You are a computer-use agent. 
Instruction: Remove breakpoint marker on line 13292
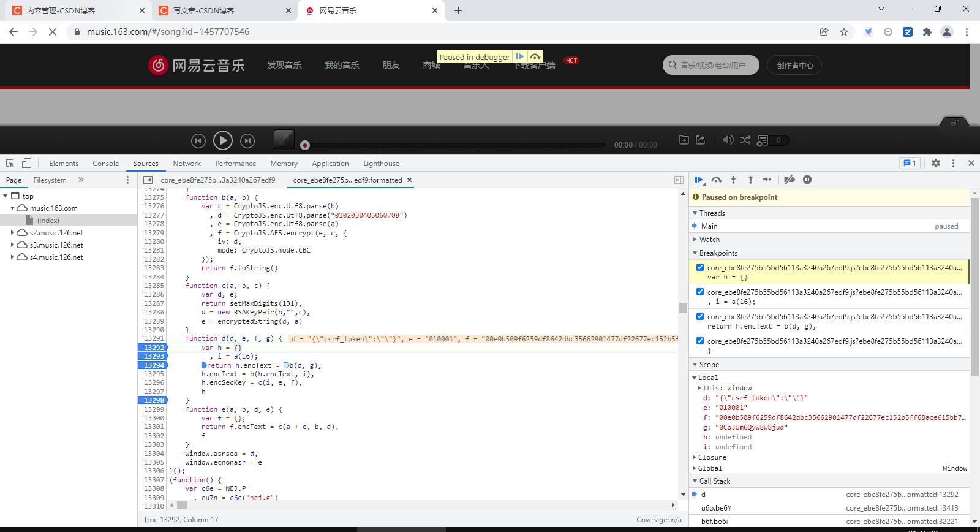153,348
